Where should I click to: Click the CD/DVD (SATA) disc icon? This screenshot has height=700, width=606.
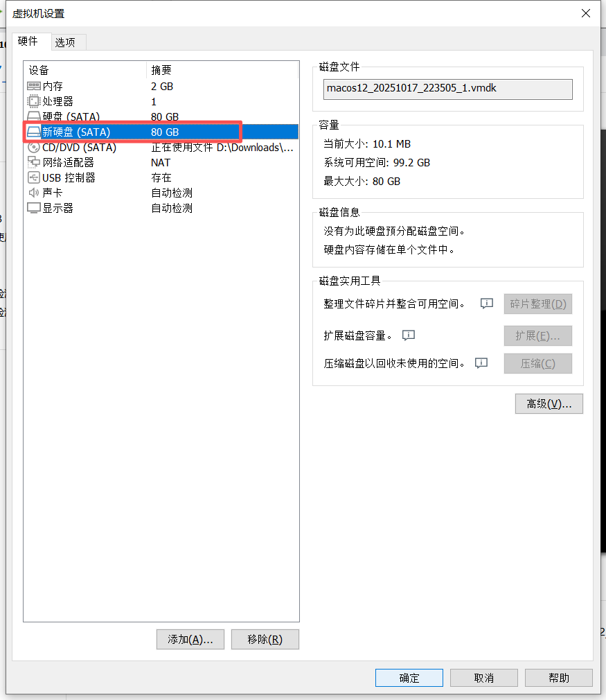(34, 148)
